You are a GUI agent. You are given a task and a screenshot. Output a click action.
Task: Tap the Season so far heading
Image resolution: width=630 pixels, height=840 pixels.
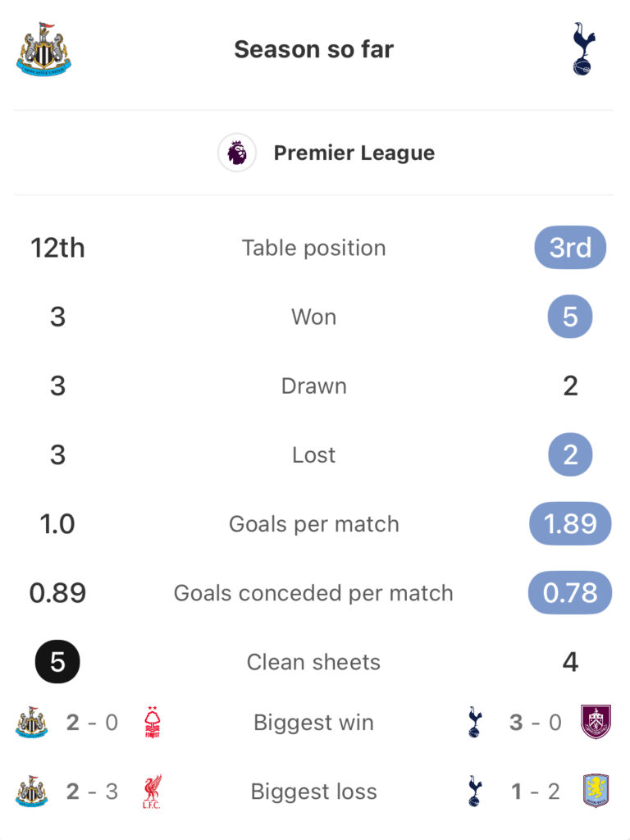click(314, 49)
